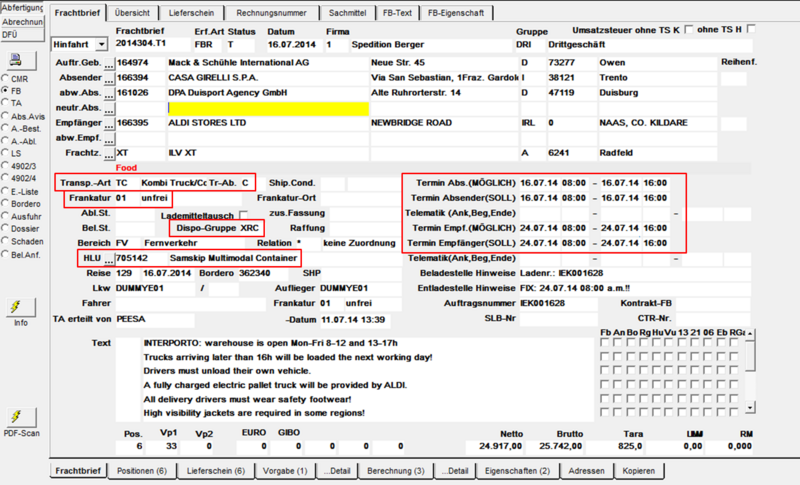This screenshot has width=800, height=485.
Task: Toggle the 'ohne TS H' checkbox
Action: [x=751, y=29]
